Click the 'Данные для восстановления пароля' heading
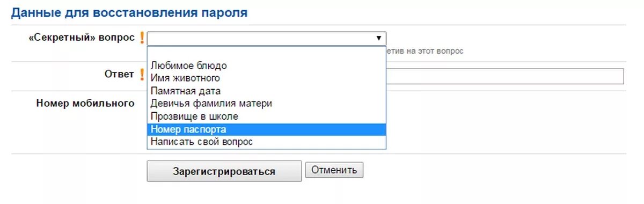The width and height of the screenshot is (644, 204). pyautogui.click(x=129, y=13)
